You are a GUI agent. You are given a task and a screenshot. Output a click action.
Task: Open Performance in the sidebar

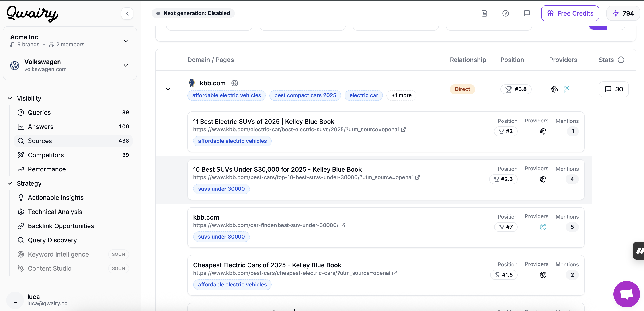pos(73,169)
